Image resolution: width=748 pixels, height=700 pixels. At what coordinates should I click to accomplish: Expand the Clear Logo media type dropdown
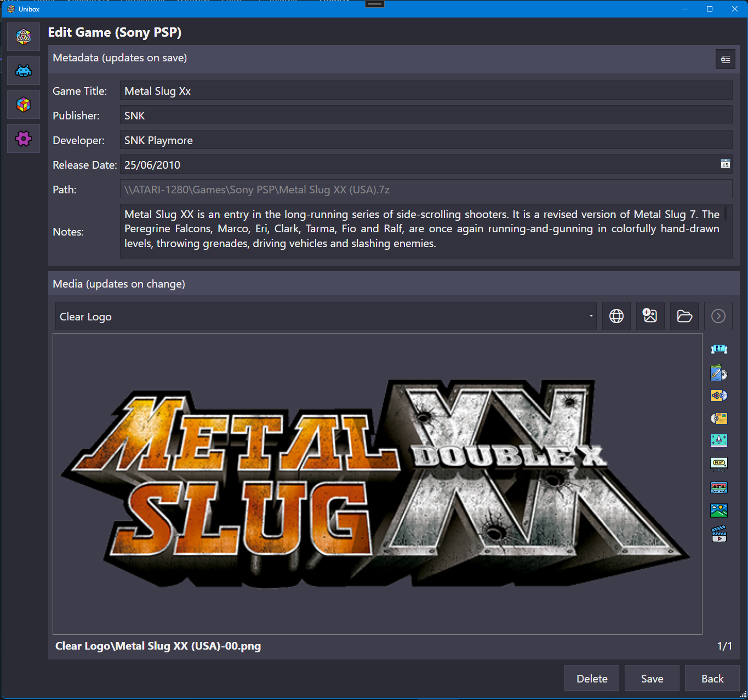coord(326,317)
